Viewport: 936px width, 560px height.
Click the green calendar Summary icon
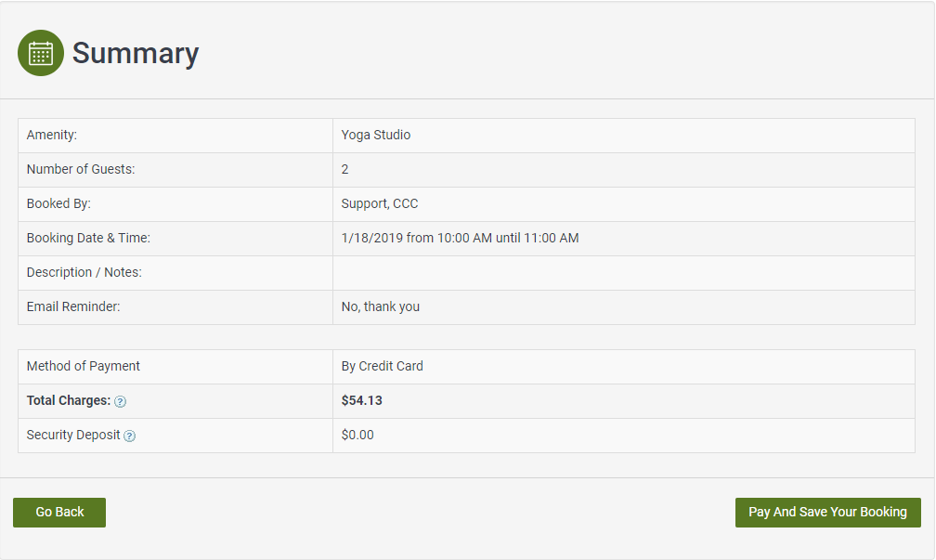pyautogui.click(x=41, y=53)
